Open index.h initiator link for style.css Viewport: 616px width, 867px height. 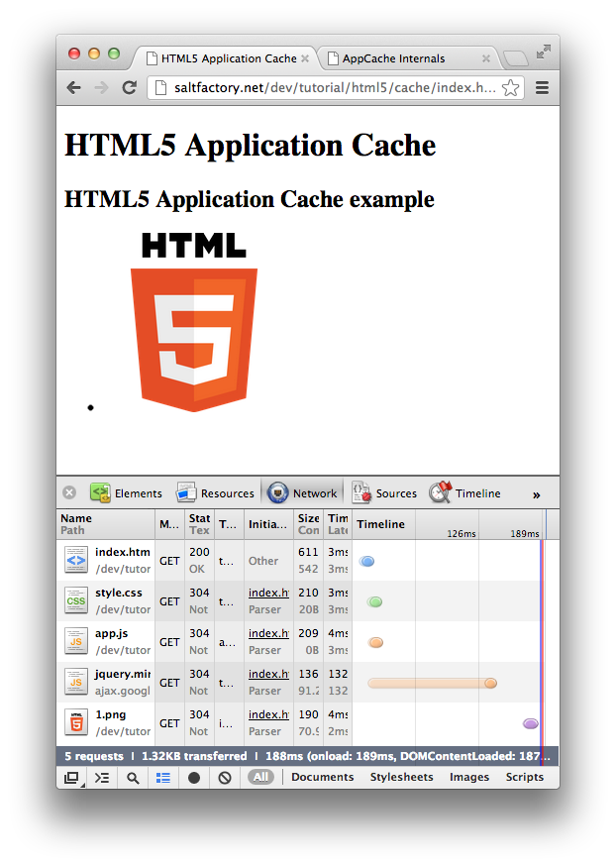[268, 593]
